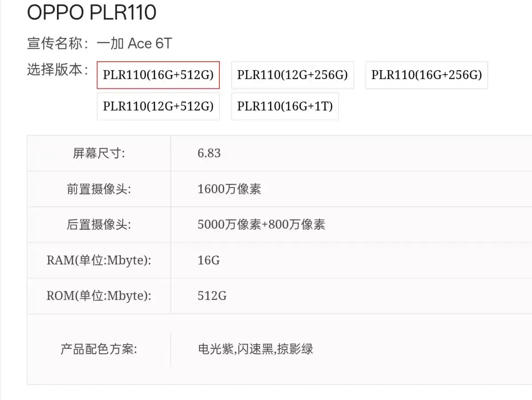Pick the PLR110(12G+512G) version
532x400 pixels.
click(x=158, y=106)
